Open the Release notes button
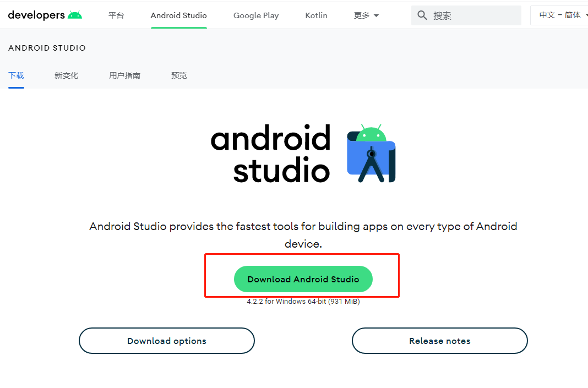The image size is (588, 388). (x=439, y=341)
